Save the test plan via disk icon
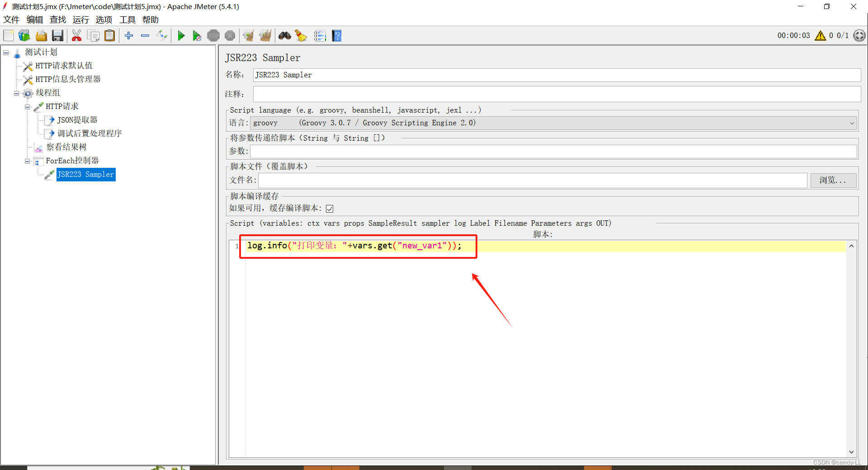This screenshot has height=470, width=868. click(x=57, y=35)
